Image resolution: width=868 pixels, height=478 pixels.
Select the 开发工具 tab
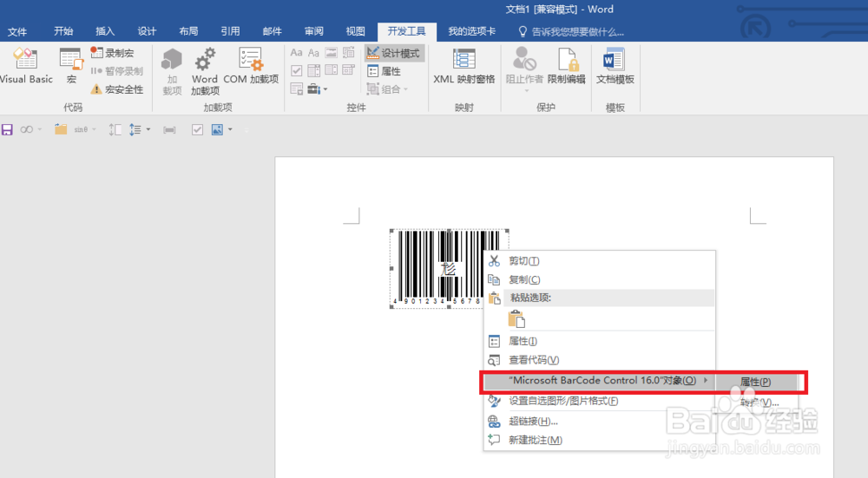[407, 31]
